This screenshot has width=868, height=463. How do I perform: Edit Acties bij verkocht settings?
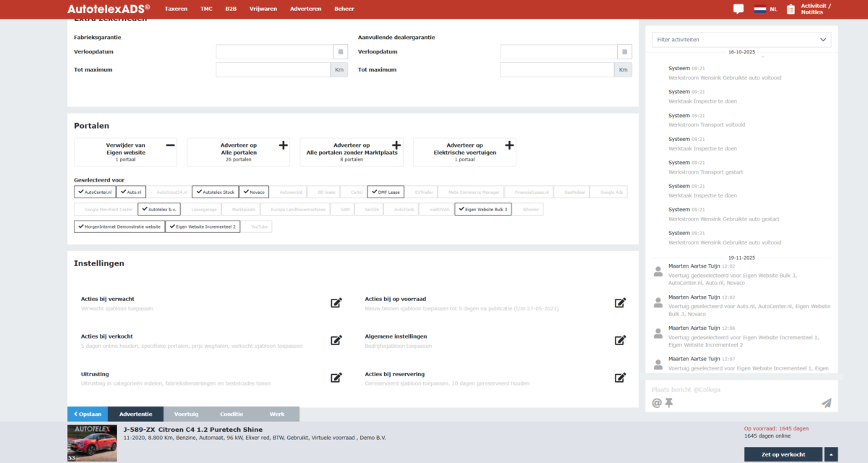pyautogui.click(x=336, y=340)
